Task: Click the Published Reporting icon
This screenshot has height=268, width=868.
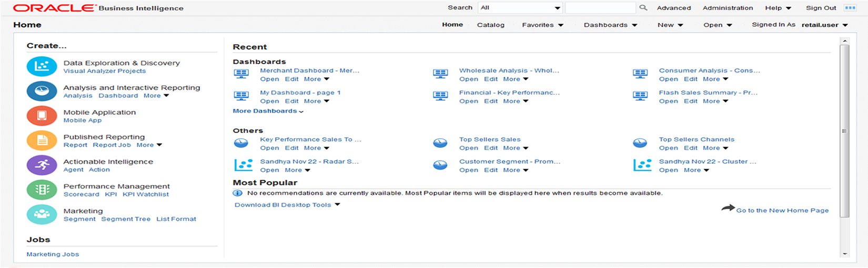Action: [42, 140]
